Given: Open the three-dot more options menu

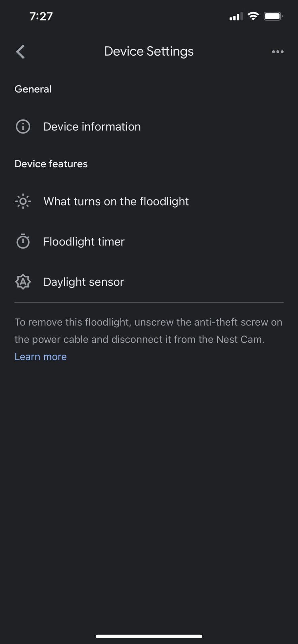Looking at the screenshot, I should tap(278, 52).
